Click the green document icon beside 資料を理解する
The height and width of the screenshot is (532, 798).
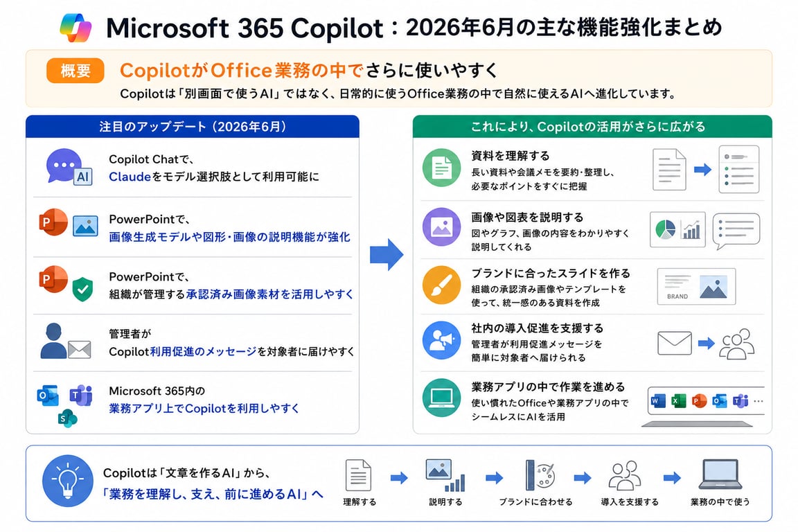point(441,168)
